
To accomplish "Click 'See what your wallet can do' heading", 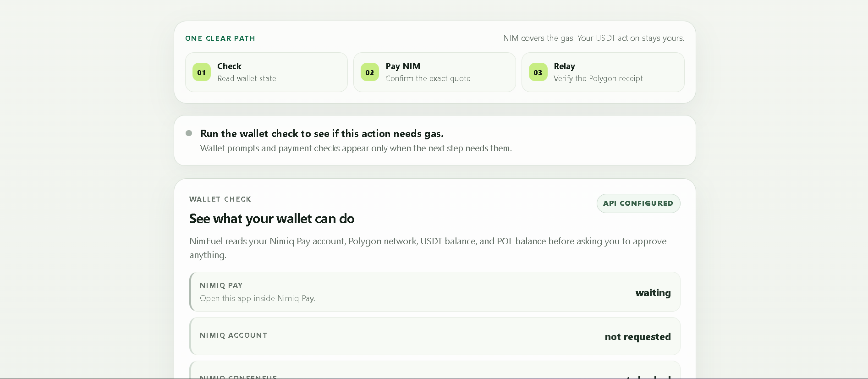I will pos(272,219).
